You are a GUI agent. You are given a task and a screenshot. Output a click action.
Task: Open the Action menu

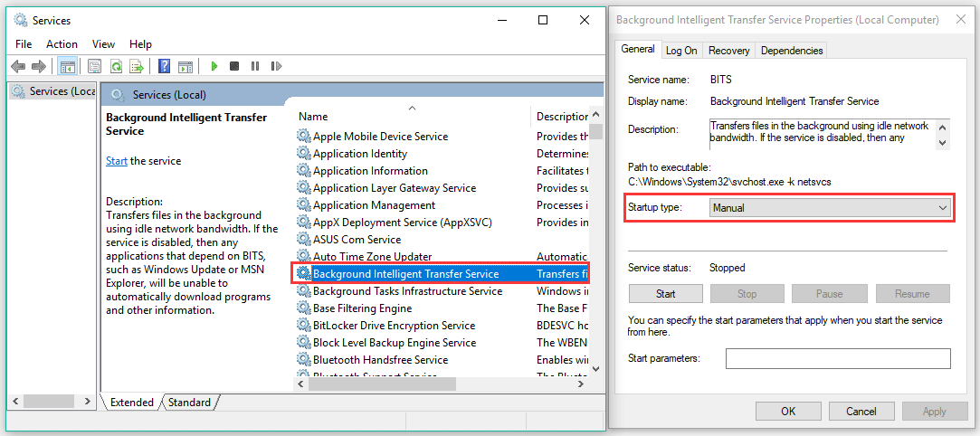[x=62, y=43]
